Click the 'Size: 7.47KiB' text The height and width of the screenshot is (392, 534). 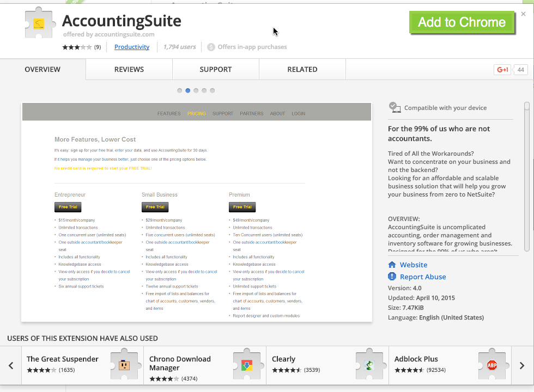(405, 308)
